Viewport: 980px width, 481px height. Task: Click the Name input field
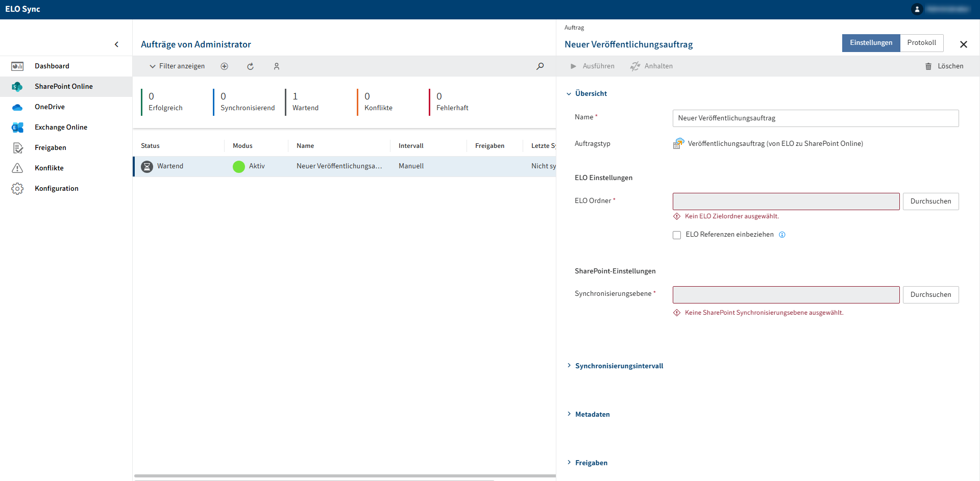coord(816,118)
